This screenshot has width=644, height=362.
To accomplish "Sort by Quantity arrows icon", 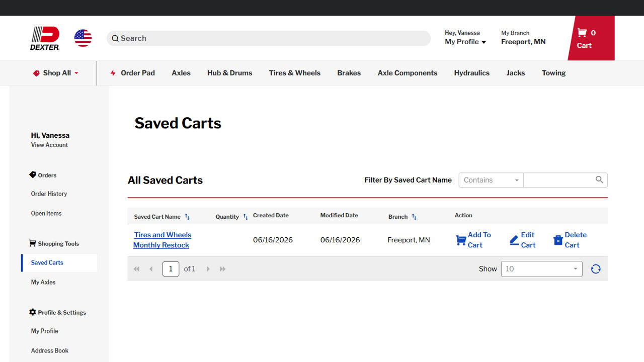I will (246, 217).
